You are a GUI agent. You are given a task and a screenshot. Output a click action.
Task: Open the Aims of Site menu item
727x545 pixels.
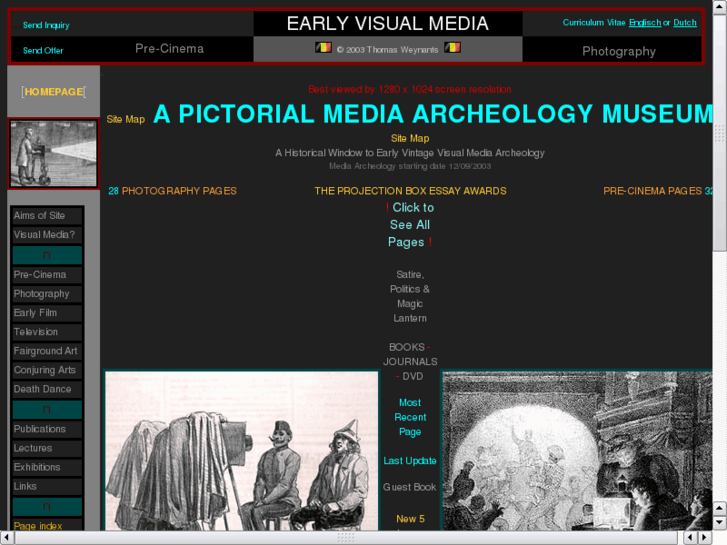pyautogui.click(x=47, y=216)
